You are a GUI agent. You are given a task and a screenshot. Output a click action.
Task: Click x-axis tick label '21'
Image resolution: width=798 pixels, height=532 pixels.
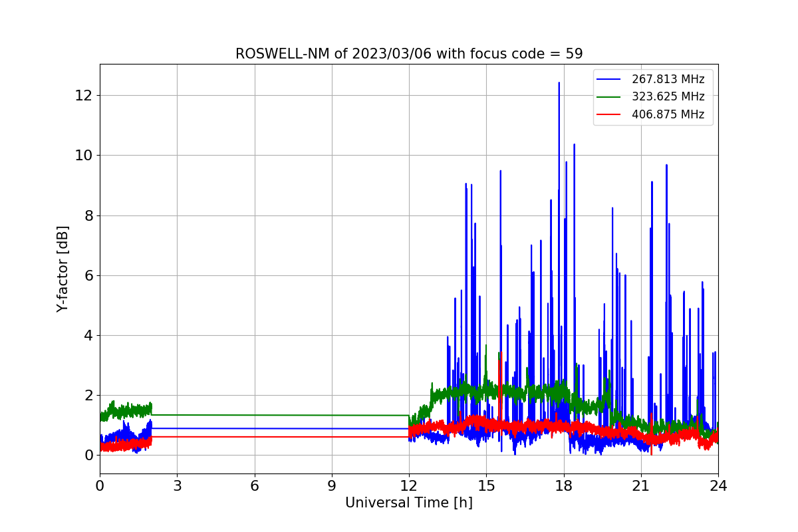pyautogui.click(x=641, y=485)
